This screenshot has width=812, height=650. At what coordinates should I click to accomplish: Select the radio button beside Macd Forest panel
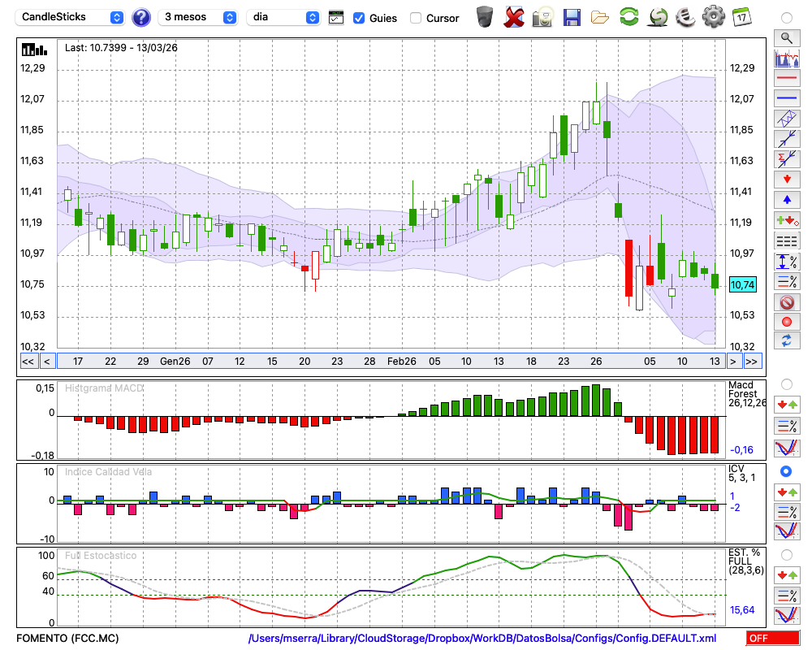[786, 383]
